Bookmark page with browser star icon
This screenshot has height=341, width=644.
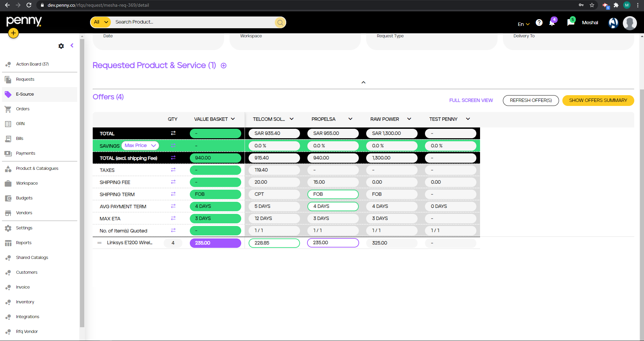[592, 5]
